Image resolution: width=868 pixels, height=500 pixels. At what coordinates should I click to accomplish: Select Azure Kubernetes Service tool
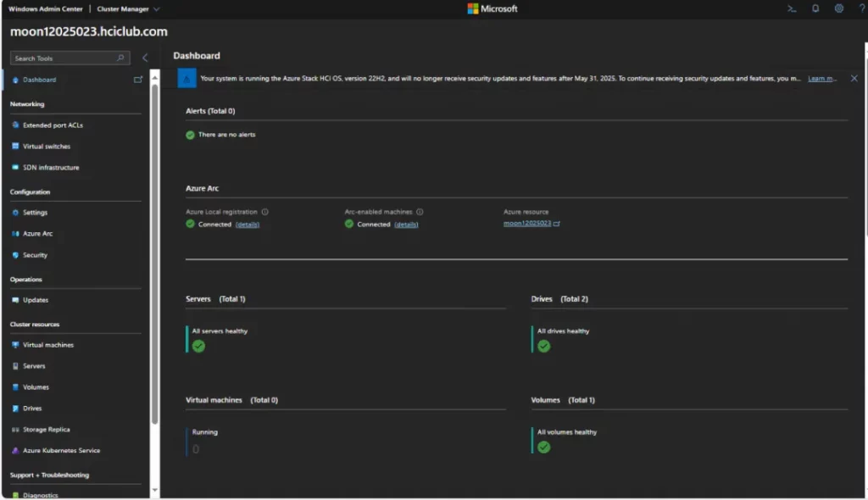point(61,451)
